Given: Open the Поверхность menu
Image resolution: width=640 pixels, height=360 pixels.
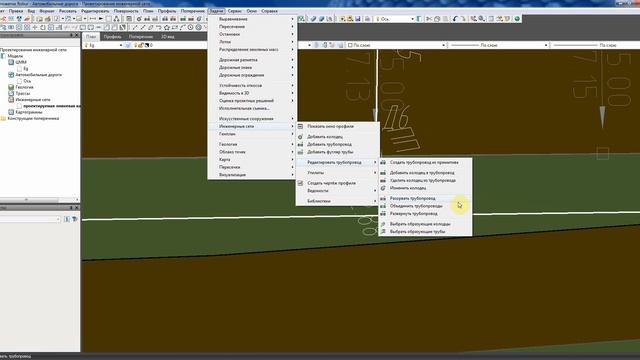Looking at the screenshot, I should (x=126, y=11).
